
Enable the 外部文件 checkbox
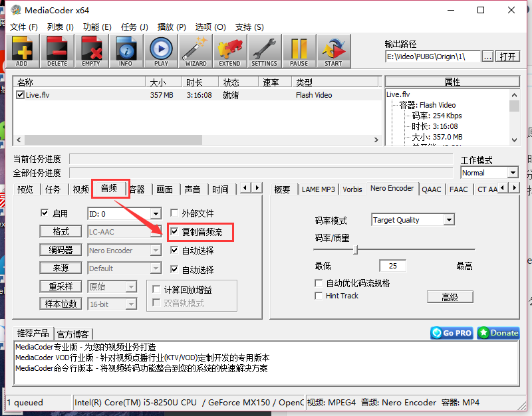(174, 213)
